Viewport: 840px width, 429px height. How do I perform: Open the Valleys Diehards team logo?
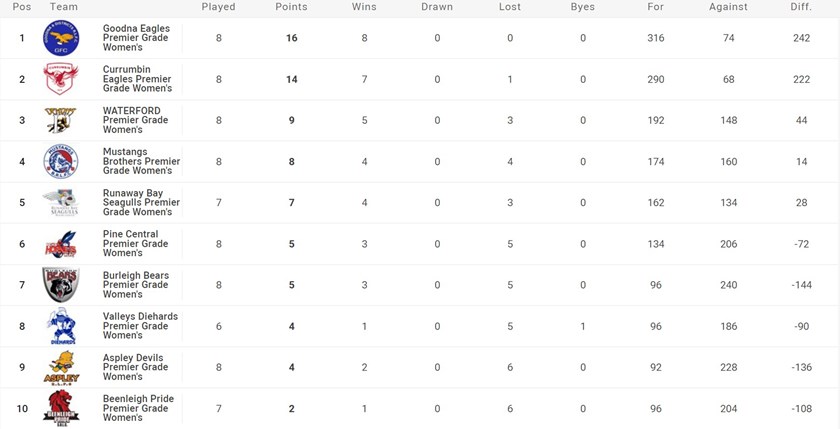(x=59, y=326)
